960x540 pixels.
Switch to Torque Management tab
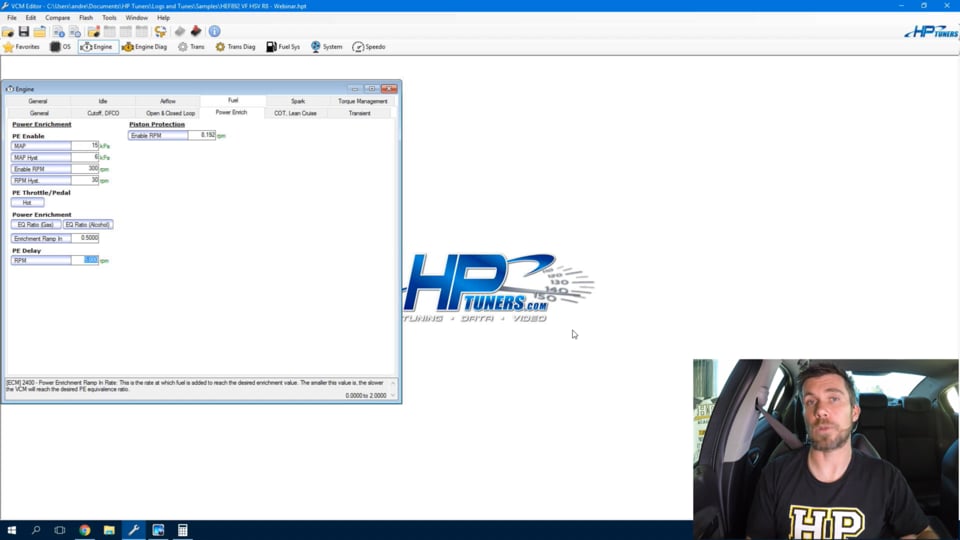pyautogui.click(x=362, y=101)
